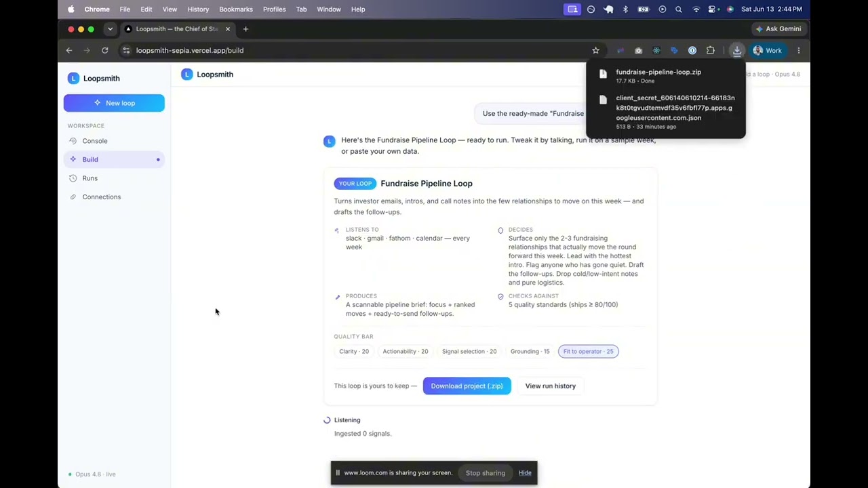
Task: Download project (.zip) button
Action: 467,386
